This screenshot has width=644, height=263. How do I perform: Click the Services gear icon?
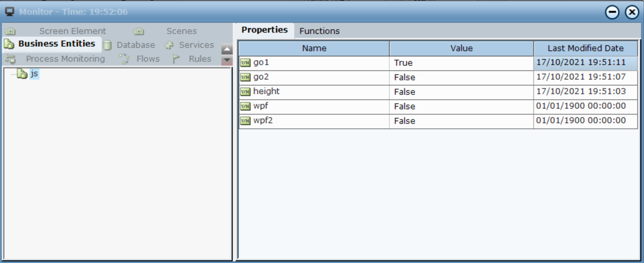tap(169, 45)
